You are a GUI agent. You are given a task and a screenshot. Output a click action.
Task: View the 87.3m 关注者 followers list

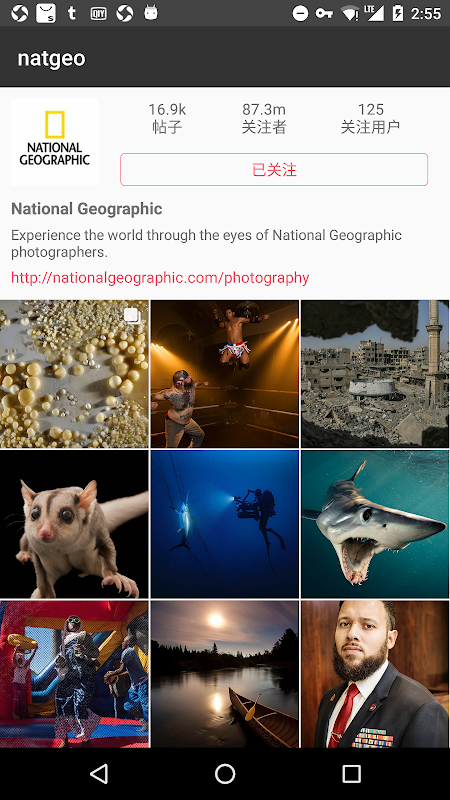264,118
